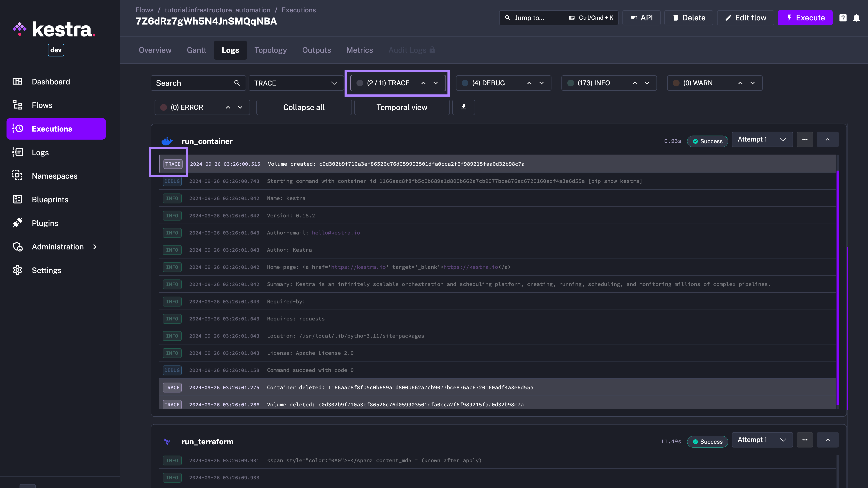Collapse the run_terraform task logs
868x488 pixels.
tap(828, 440)
